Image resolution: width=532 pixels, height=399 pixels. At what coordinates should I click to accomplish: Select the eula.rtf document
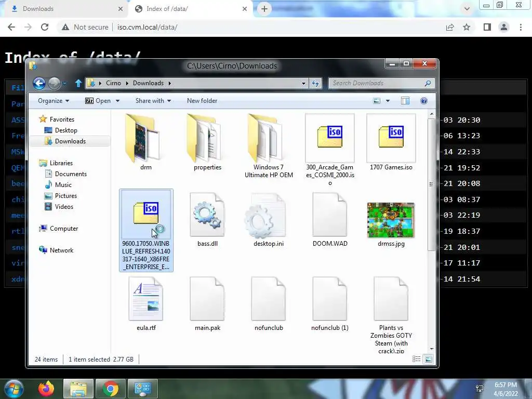(x=146, y=304)
